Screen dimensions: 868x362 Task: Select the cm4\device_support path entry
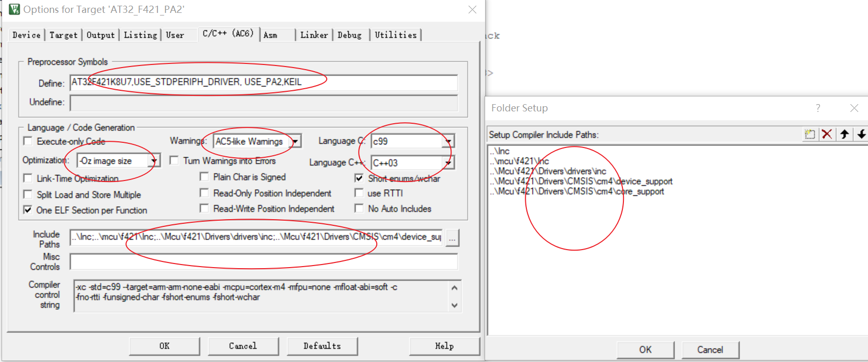581,181
